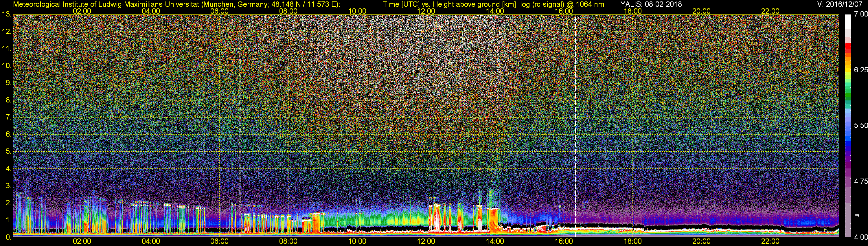Select the 'Time [UTC] vs. Height above ground' caption
This screenshot has height=246, width=868.
(x=493, y=4)
